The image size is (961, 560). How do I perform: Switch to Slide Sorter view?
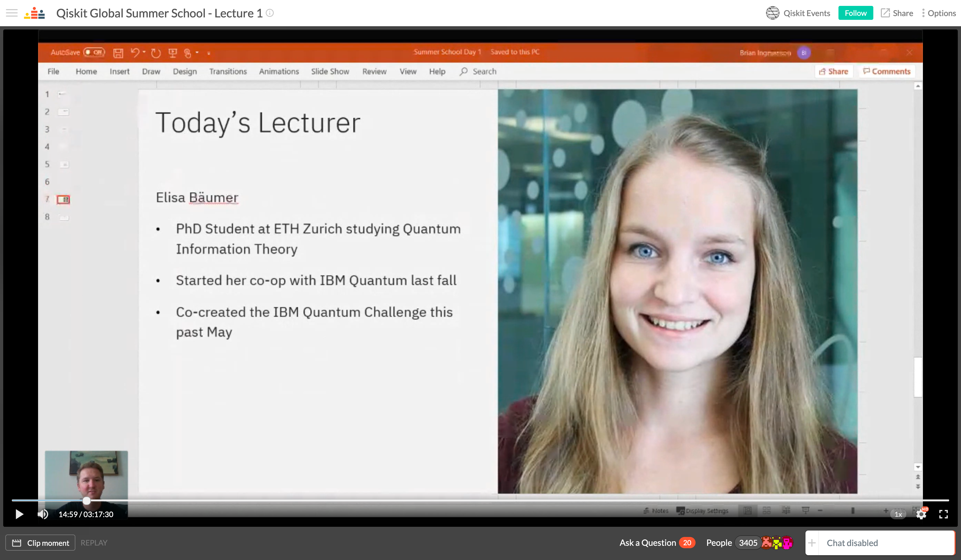[767, 510]
